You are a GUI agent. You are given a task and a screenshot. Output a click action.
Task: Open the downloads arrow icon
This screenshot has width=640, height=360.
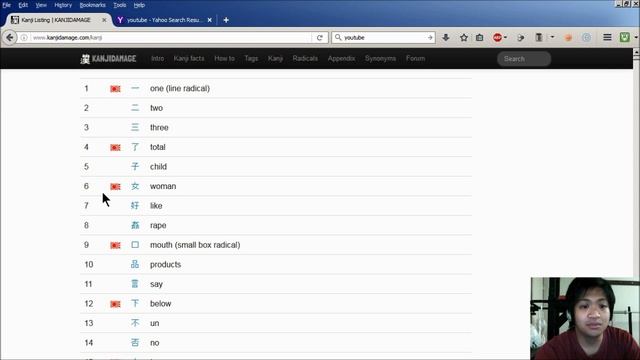pyautogui.click(x=446, y=38)
